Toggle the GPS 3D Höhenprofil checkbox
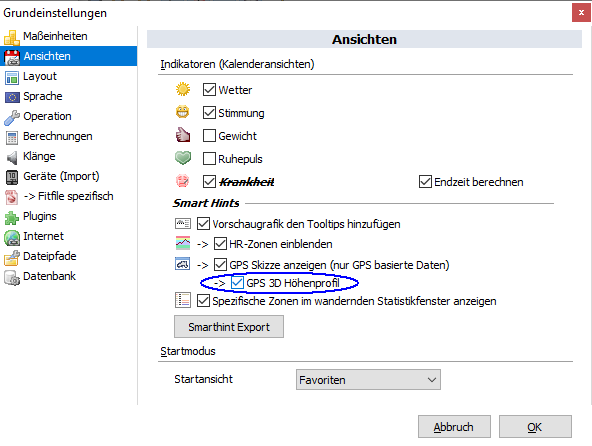 click(x=237, y=282)
